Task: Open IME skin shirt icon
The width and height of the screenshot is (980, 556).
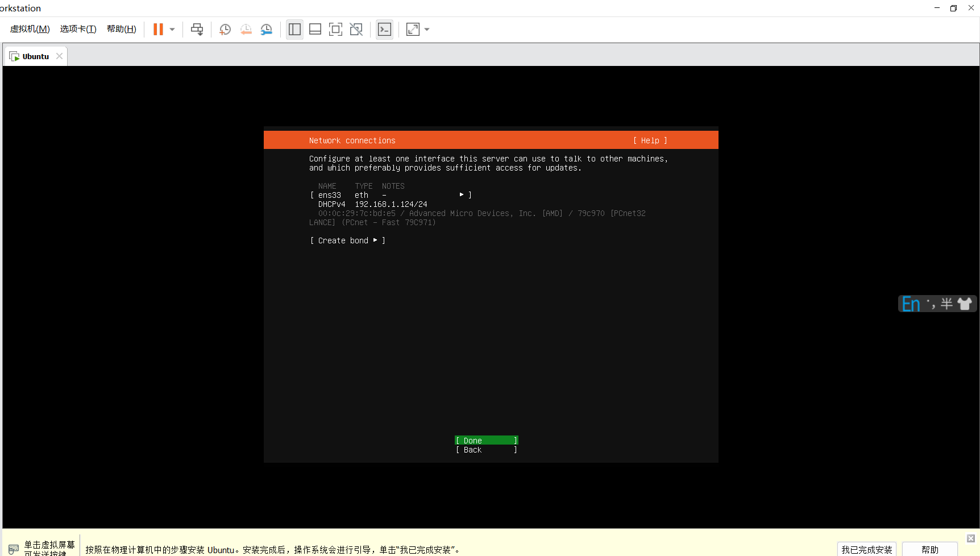Action: pos(965,304)
